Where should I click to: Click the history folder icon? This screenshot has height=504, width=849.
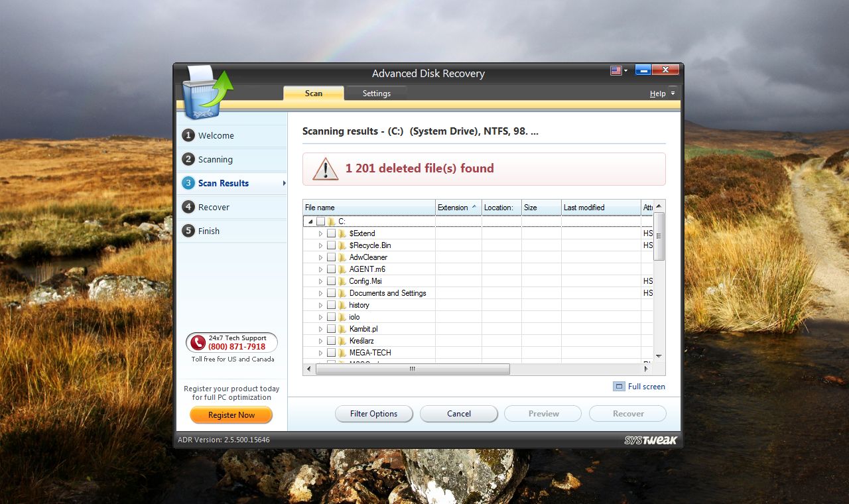click(342, 305)
